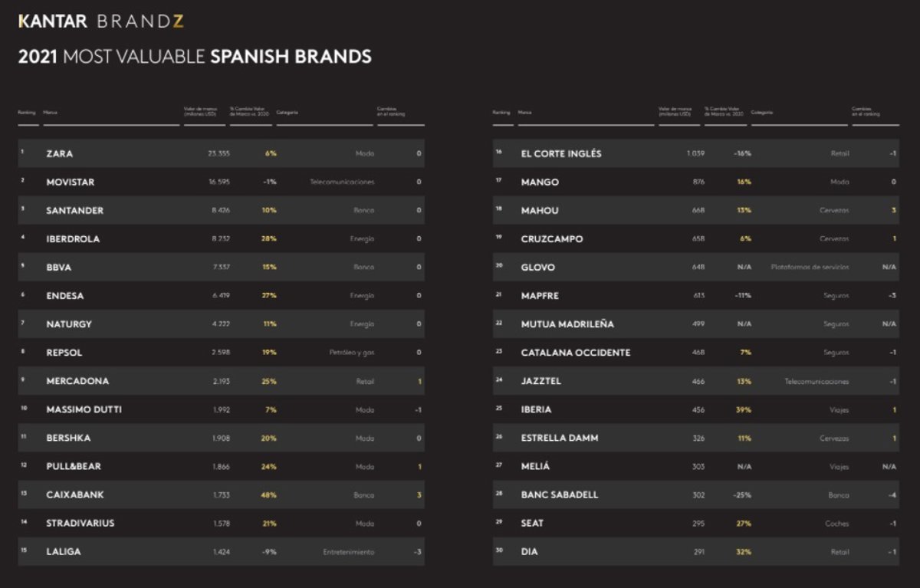Select the LALIGA brand name
The width and height of the screenshot is (920, 588).
pyautogui.click(x=63, y=552)
